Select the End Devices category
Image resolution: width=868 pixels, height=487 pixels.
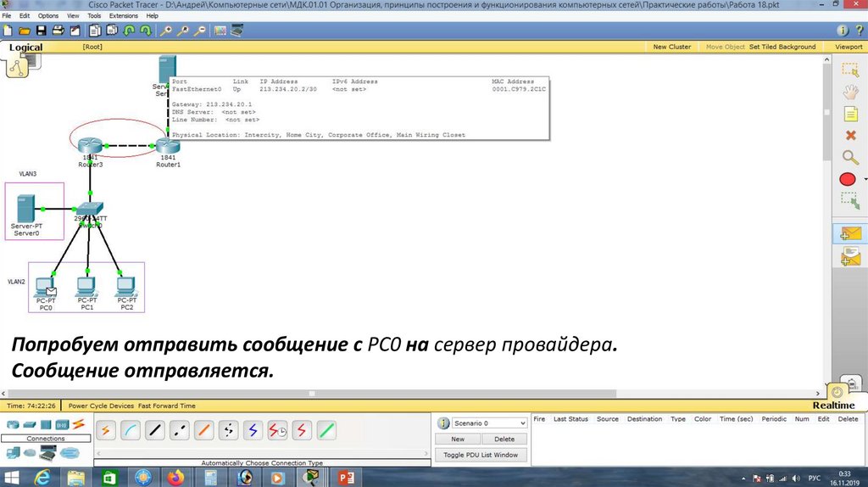[13, 453]
